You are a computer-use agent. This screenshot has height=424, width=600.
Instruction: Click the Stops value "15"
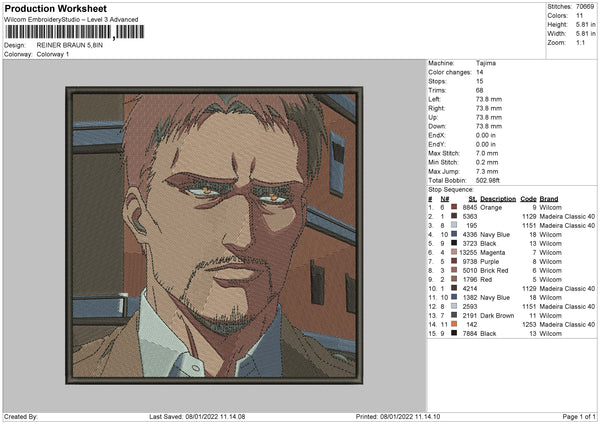pos(479,81)
